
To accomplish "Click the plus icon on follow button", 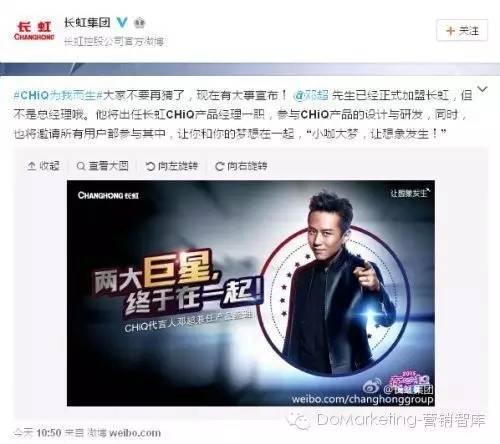I will point(450,31).
